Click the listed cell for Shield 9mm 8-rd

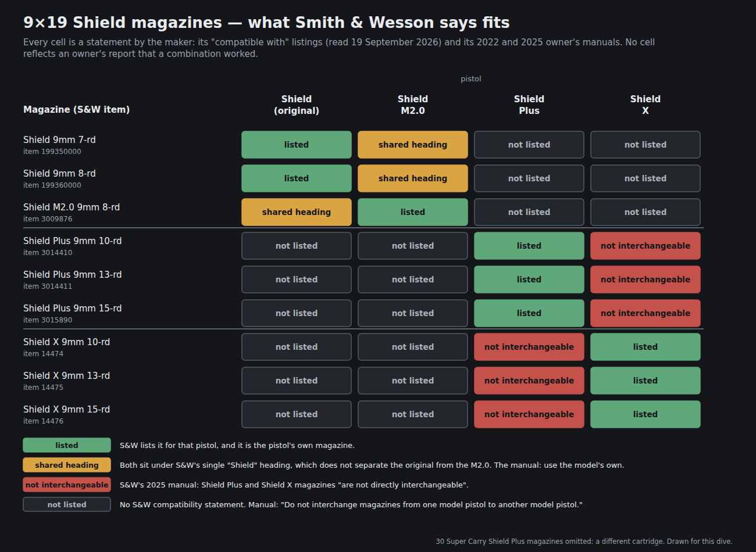[x=297, y=178]
